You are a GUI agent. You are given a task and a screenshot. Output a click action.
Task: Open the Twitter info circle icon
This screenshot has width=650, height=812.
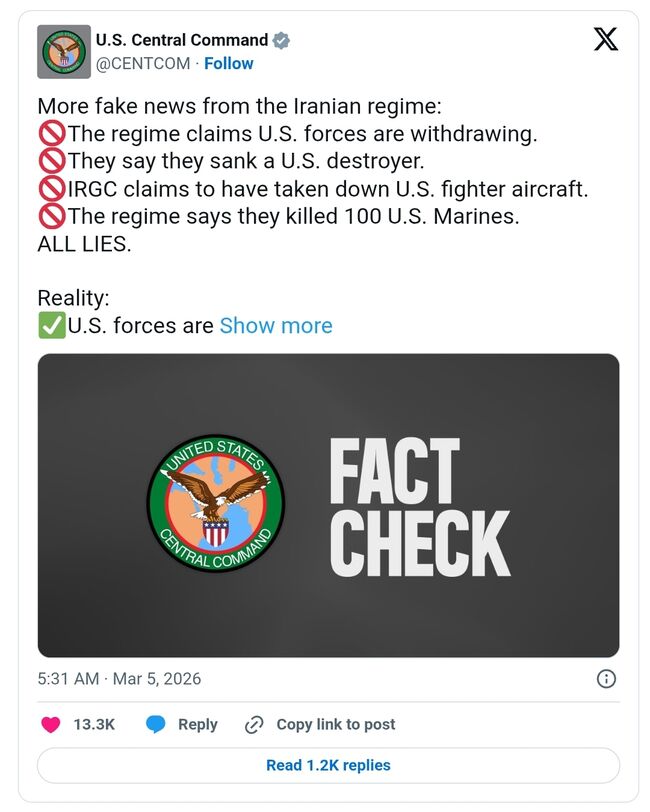click(x=605, y=679)
